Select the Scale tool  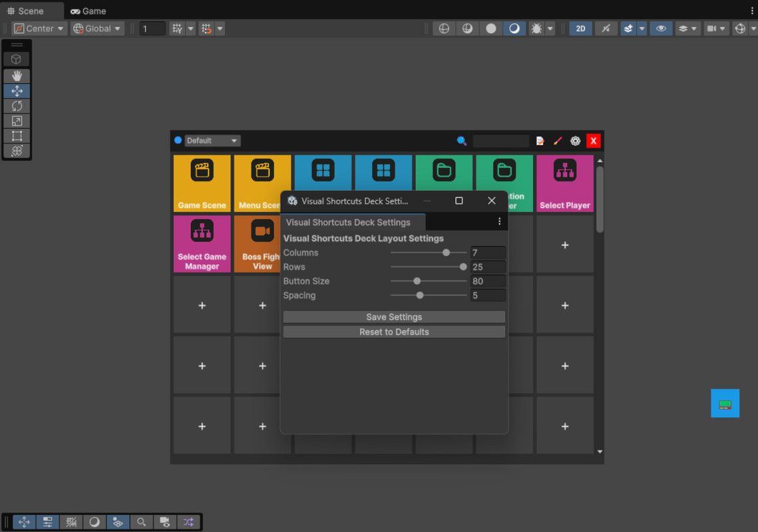click(x=17, y=120)
